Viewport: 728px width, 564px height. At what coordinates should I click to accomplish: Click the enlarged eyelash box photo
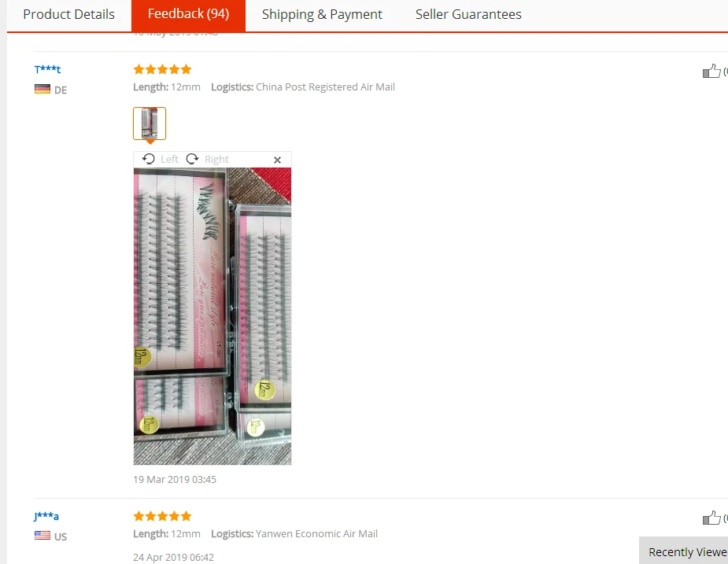point(212,316)
